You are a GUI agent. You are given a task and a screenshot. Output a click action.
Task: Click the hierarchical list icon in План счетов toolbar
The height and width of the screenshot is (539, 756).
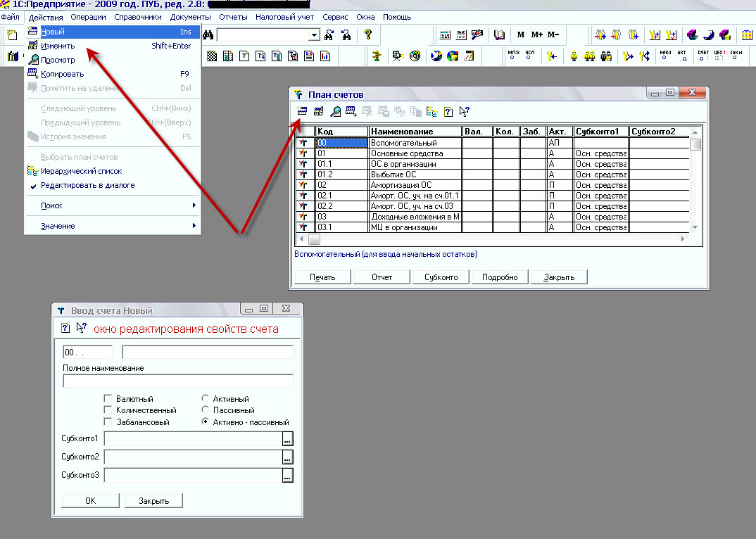[431, 111]
